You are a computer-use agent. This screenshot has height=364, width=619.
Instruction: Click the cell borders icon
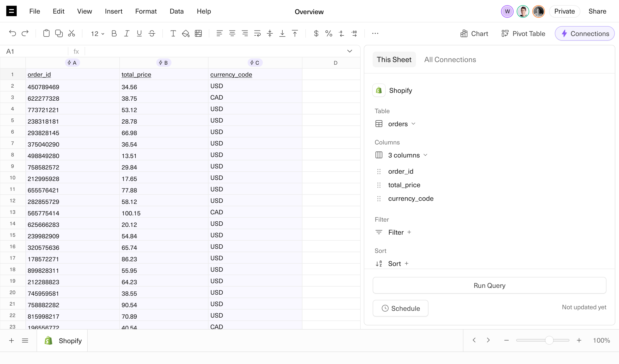198,33
